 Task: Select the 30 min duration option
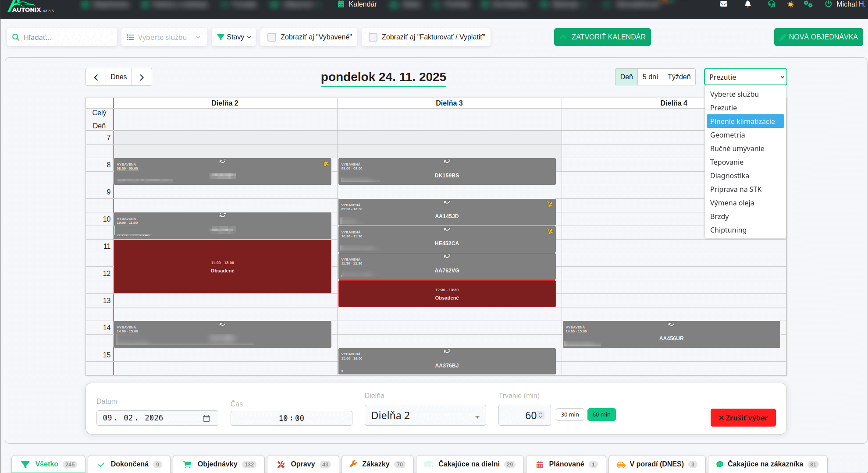tap(569, 414)
